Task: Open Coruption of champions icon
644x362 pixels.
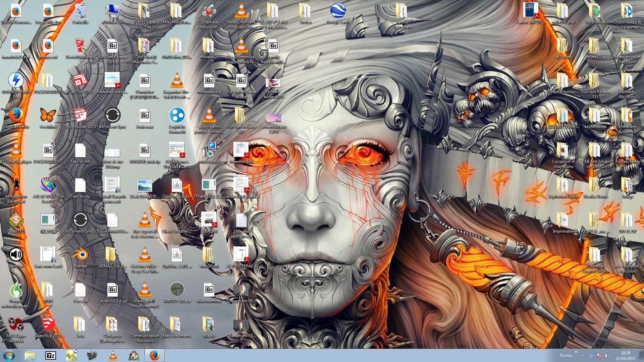Action: coord(563,155)
